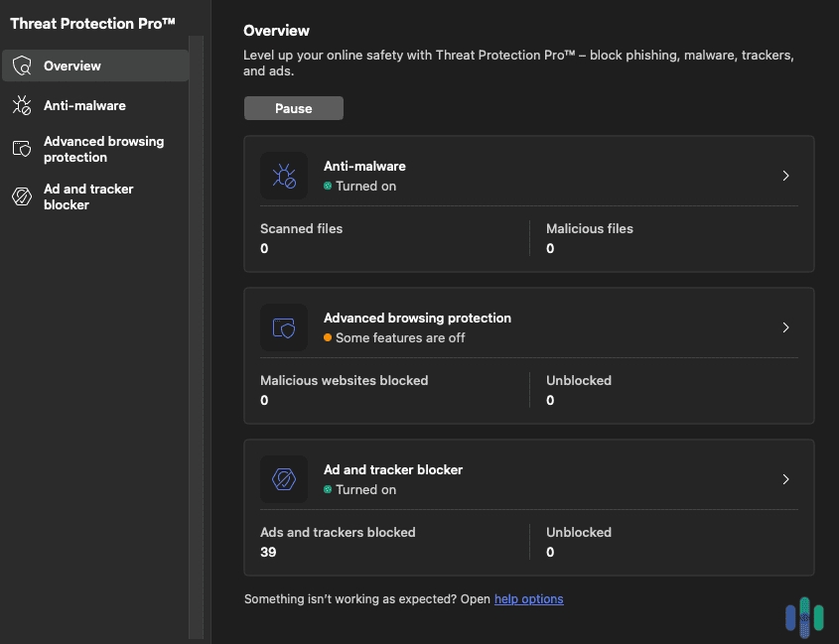Expand the Anti-malware card chevron
The image size is (839, 644).
tap(785, 176)
